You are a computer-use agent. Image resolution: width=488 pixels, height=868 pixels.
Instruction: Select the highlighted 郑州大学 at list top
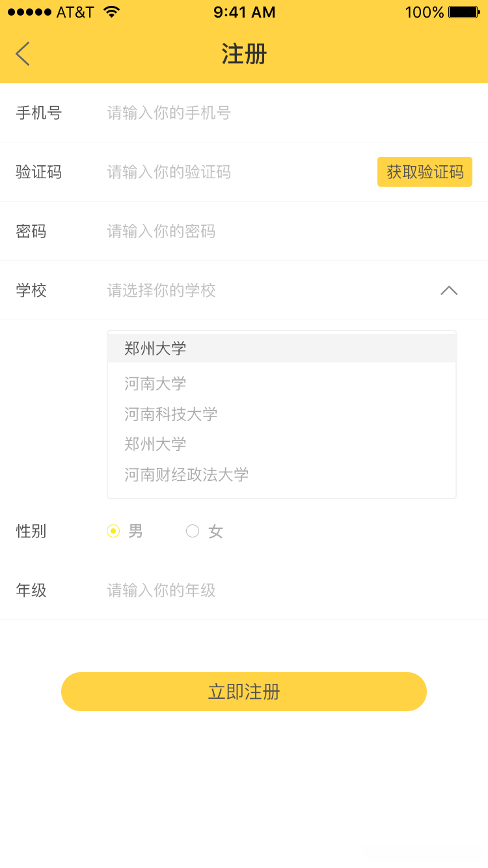coord(156,348)
